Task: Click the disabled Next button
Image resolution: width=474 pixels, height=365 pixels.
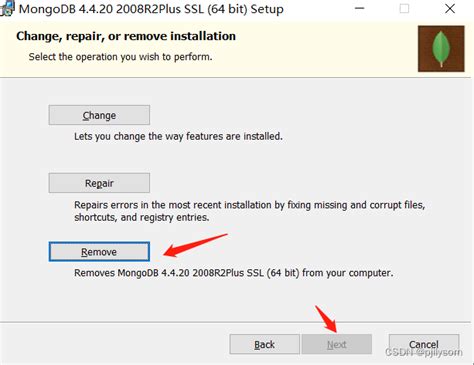Action: click(x=337, y=344)
